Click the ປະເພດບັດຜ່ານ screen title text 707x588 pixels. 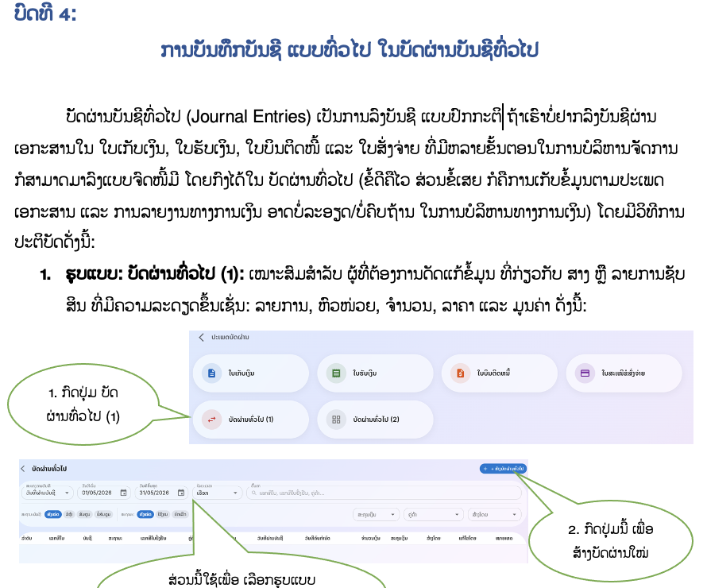pyautogui.click(x=230, y=337)
